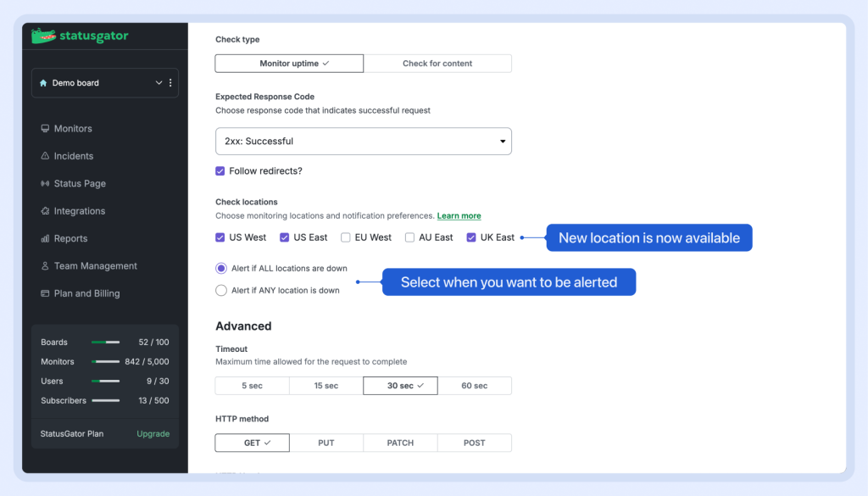Open the Learn more link

[459, 216]
